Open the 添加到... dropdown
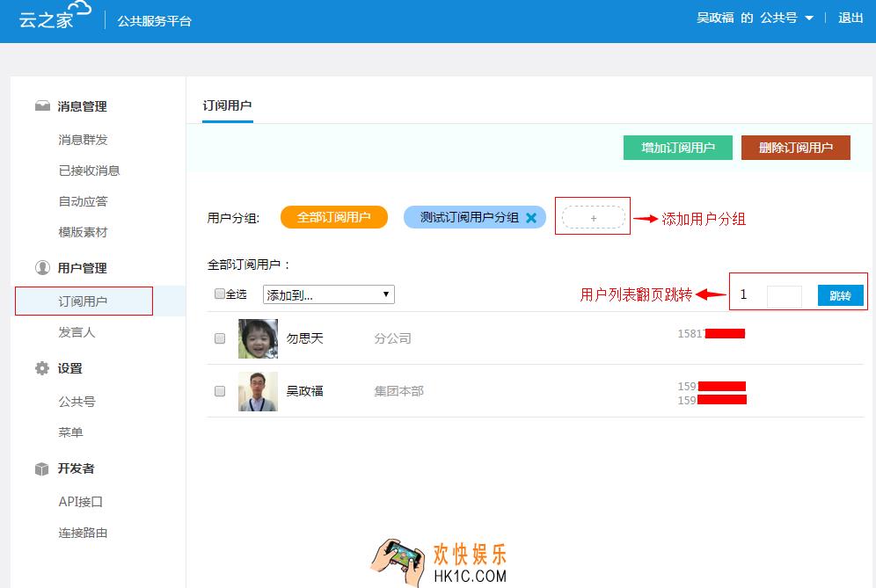The height and width of the screenshot is (588, 876). pos(329,294)
